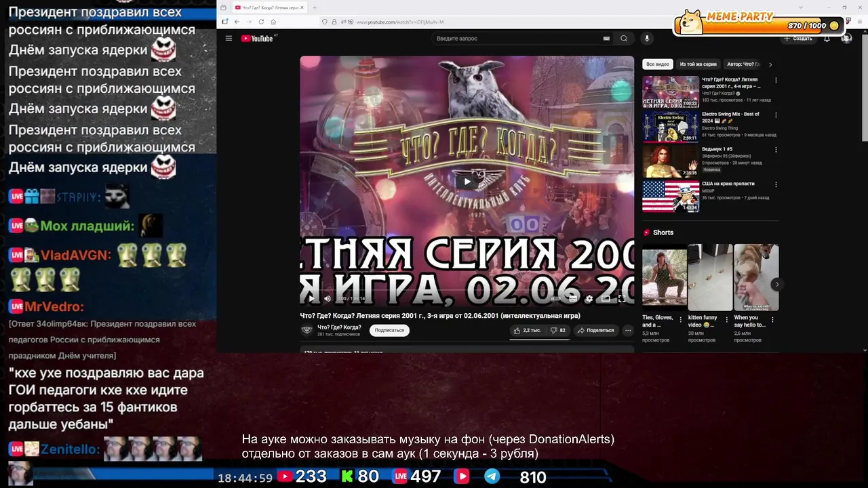868x488 pixels.
Task: Click the username 'Zenitello' in chat
Action: click(70, 449)
